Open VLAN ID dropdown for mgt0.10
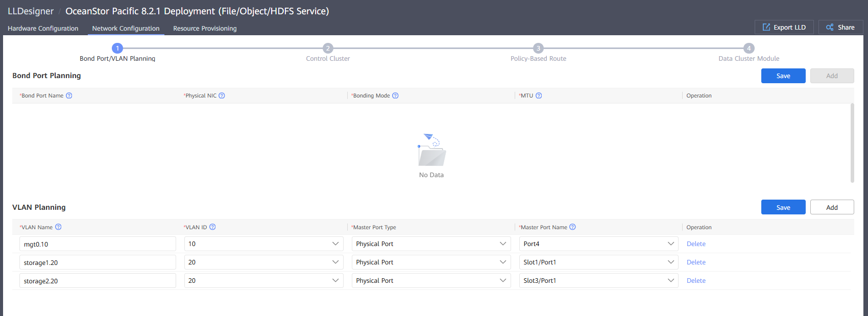Screen dimensions: 868x316 [263, 244]
